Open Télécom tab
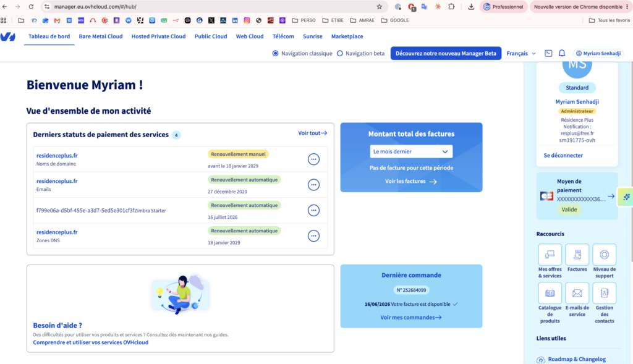This screenshot has width=633, height=364. (283, 36)
